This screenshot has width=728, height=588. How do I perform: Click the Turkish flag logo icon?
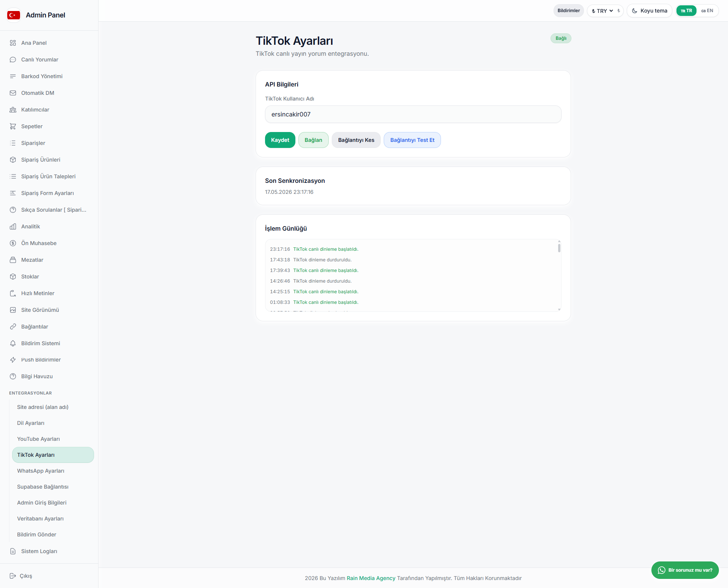(x=14, y=15)
